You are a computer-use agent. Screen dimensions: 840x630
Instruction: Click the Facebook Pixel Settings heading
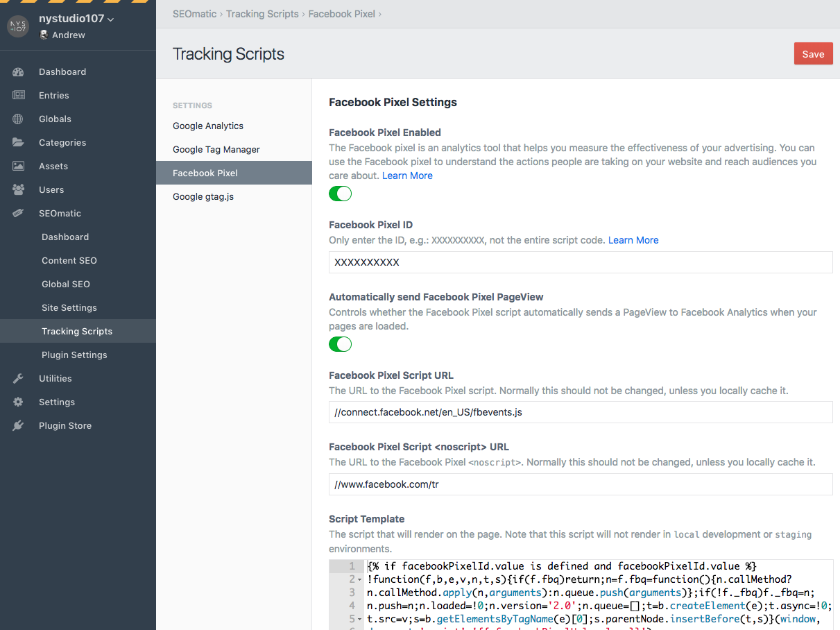click(x=393, y=102)
